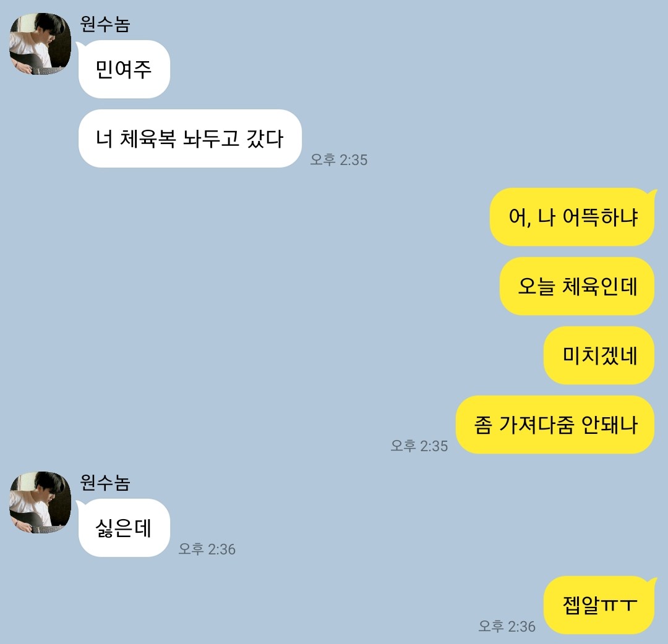Click the first 오후 2:35 timestamp beside the white bubble

pos(339,159)
